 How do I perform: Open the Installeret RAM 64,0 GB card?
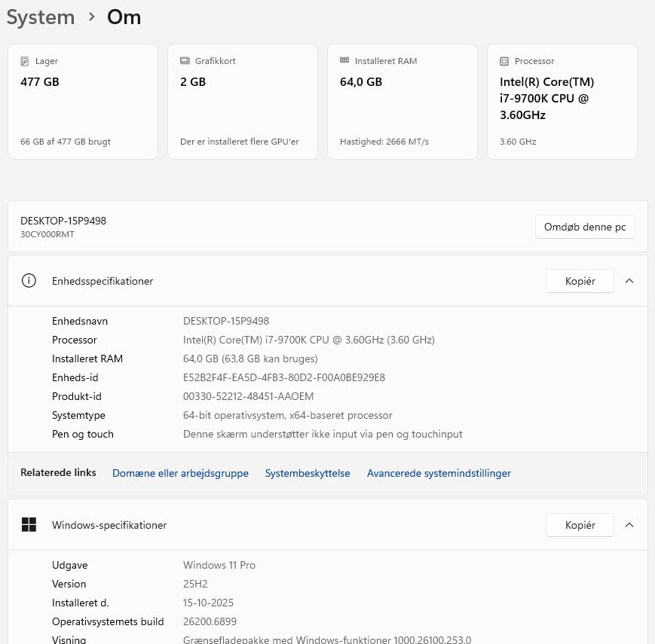click(x=402, y=102)
